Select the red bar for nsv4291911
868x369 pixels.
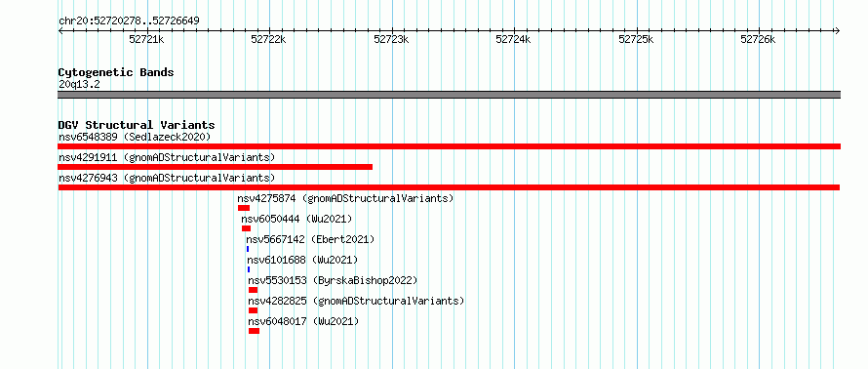tap(215, 167)
